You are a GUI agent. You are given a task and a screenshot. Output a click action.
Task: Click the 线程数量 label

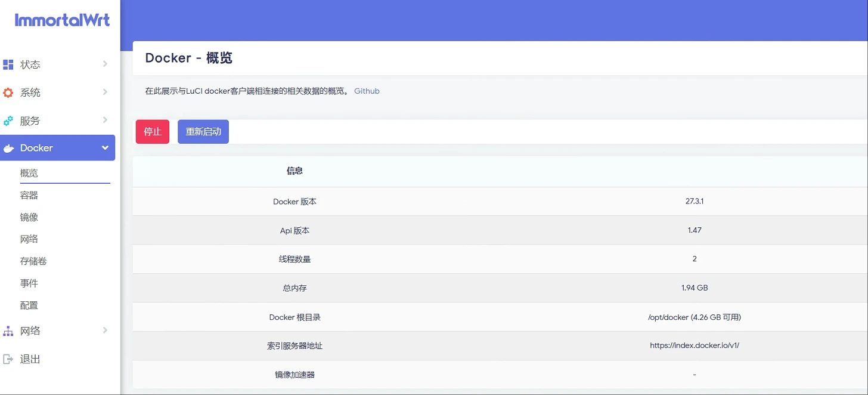294,260
